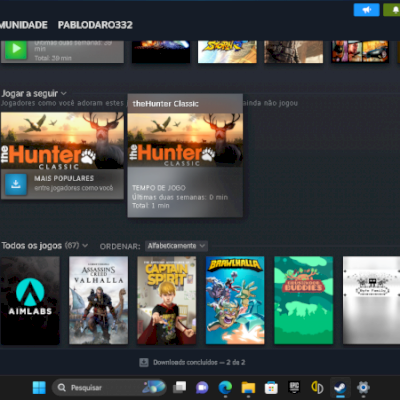Open the Aimlabs game tile
This screenshot has width=400, height=400.
(x=30, y=300)
